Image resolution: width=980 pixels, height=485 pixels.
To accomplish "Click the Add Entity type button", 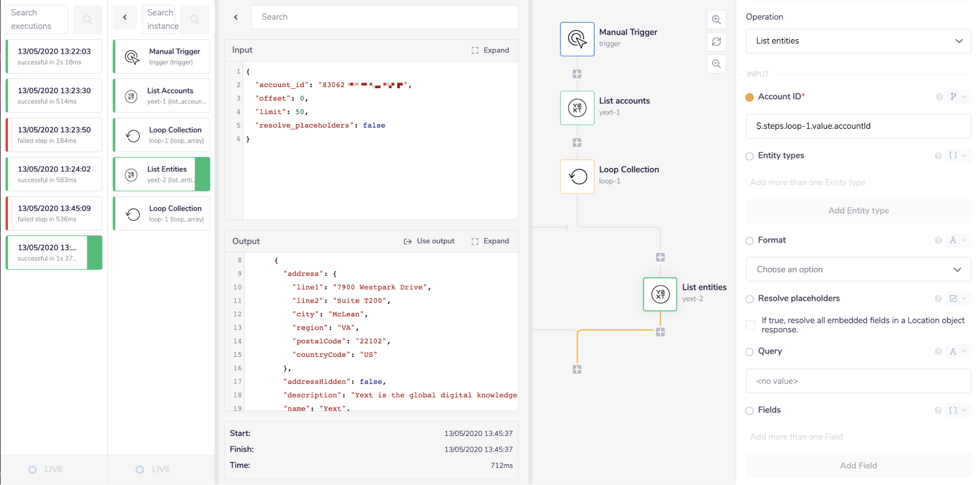I will 858,210.
